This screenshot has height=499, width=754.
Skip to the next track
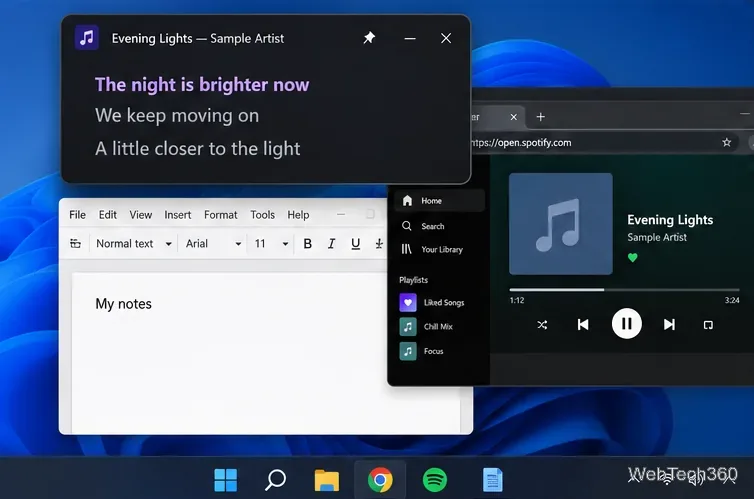(x=669, y=325)
